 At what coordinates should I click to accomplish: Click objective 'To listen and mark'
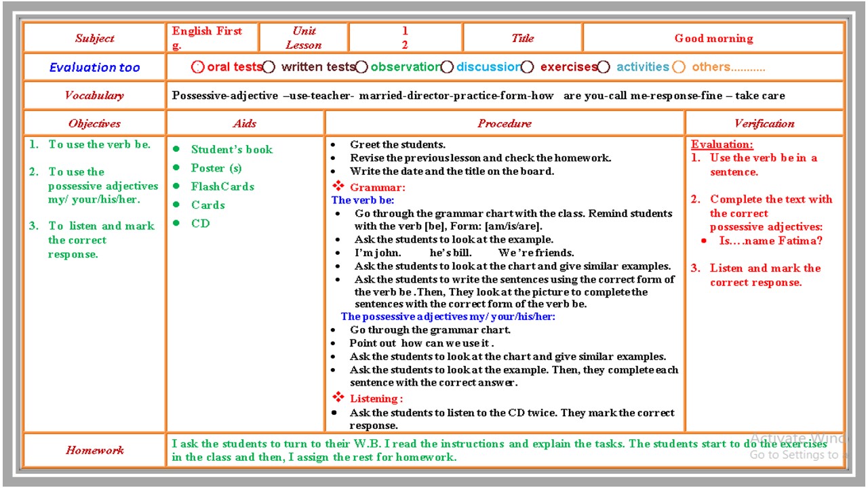[101, 240]
